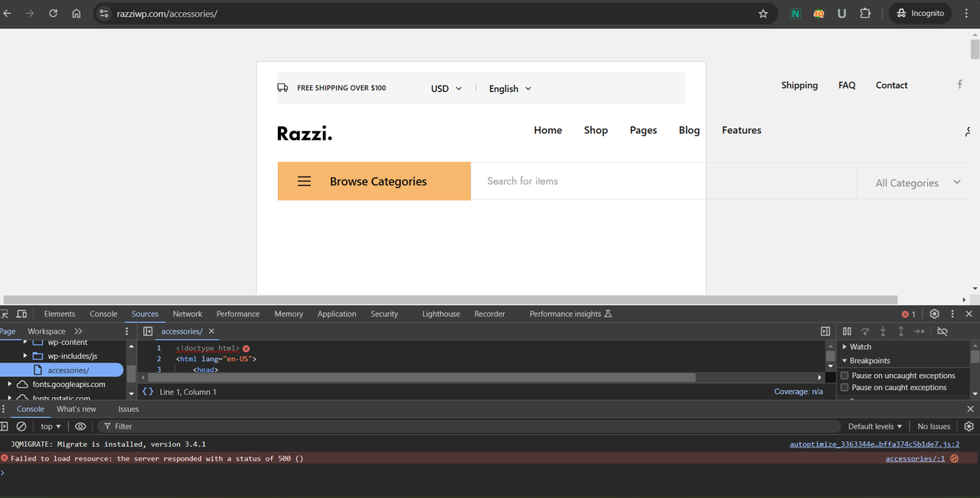Clear the console with the clear icon
Image resolution: width=980 pixels, height=498 pixels.
[x=21, y=426]
